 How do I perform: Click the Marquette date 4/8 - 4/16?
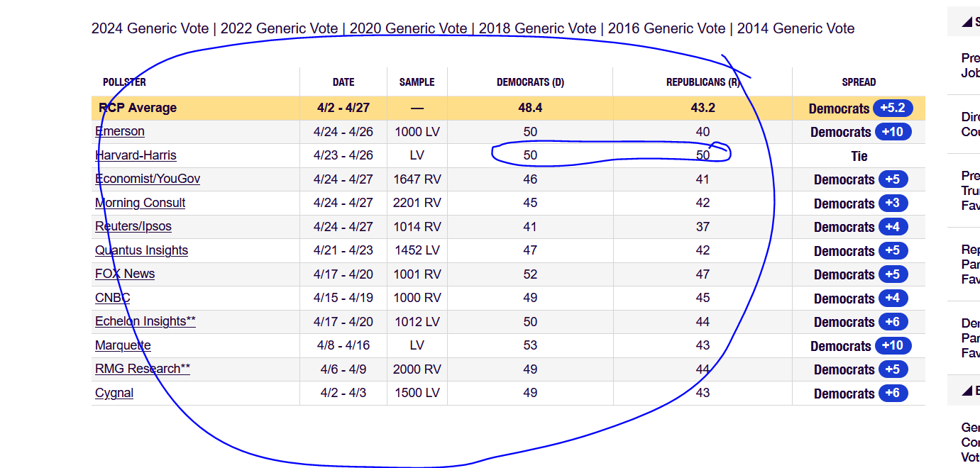[343, 345]
